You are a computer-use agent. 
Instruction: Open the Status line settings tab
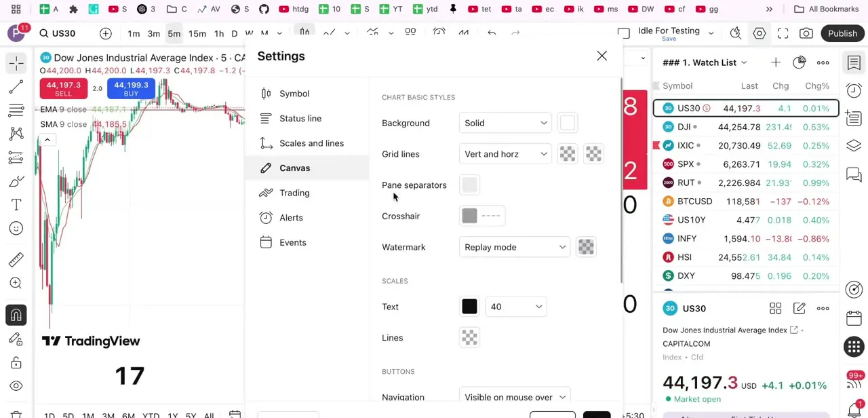[x=307, y=119]
